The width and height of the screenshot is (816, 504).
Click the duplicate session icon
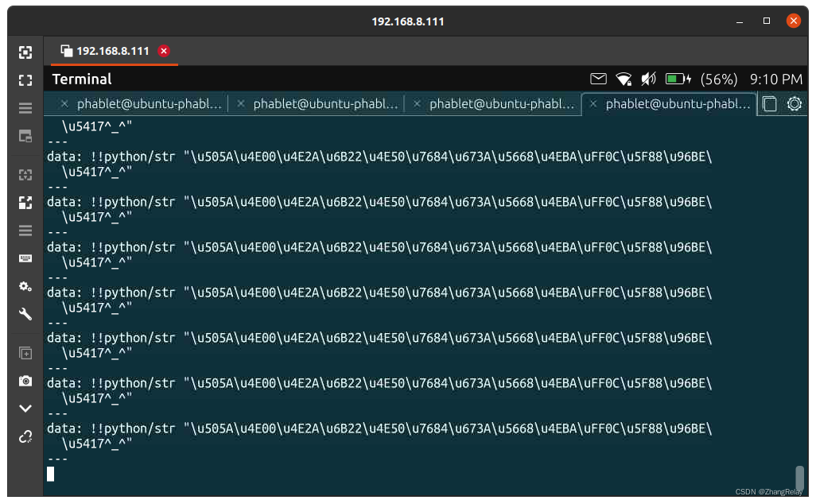(25, 353)
